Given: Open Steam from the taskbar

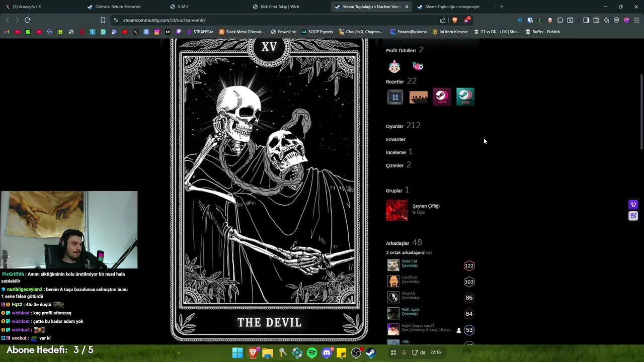Looking at the screenshot, I should point(371,353).
